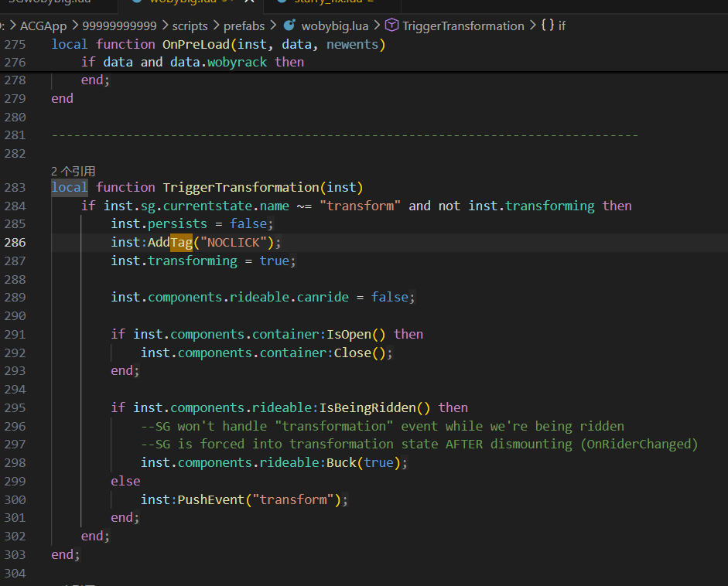Place cursor in the "NOCLICK" string
The height and width of the screenshot is (586, 728).
(x=235, y=243)
